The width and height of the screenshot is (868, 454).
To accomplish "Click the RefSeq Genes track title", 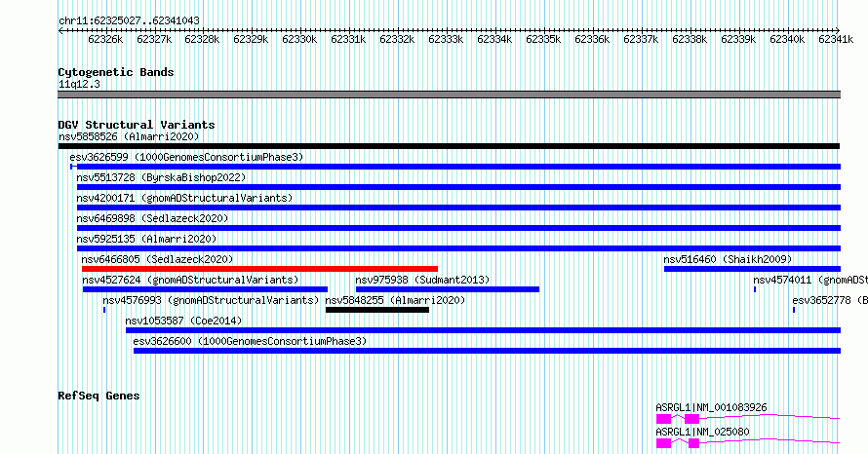I will point(99,396).
